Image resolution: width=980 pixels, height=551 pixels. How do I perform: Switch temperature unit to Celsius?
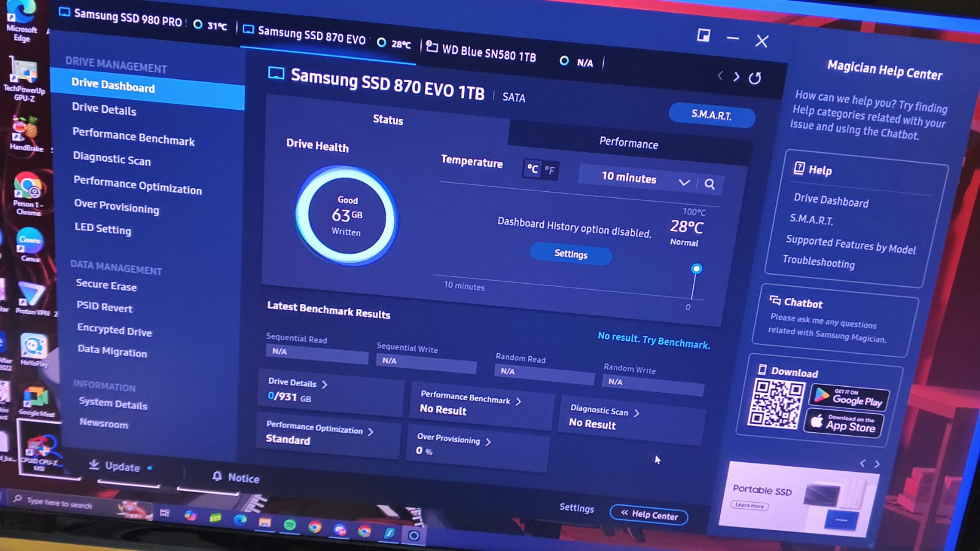coord(533,169)
